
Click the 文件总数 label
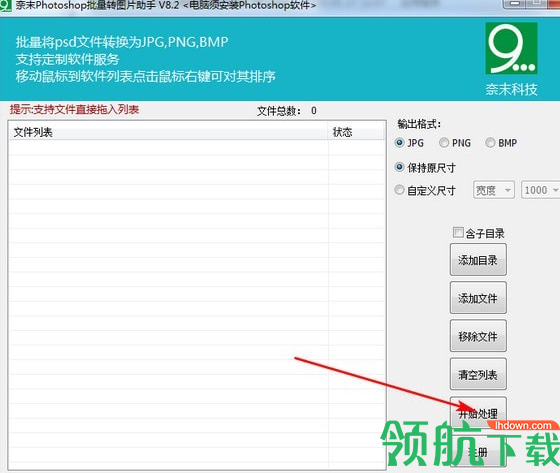[x=279, y=111]
